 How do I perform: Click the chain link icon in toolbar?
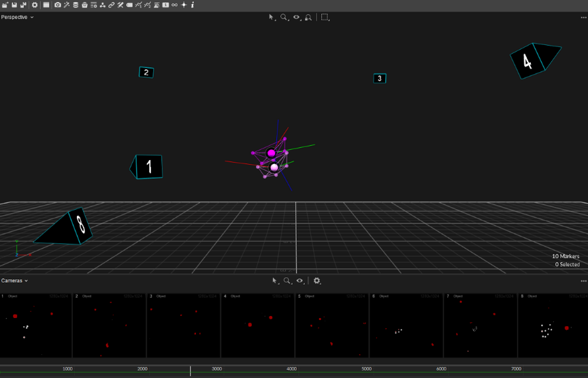coord(112,5)
